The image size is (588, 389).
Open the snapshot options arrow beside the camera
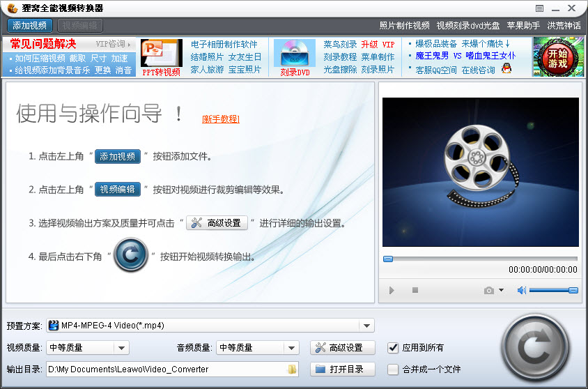(x=501, y=290)
